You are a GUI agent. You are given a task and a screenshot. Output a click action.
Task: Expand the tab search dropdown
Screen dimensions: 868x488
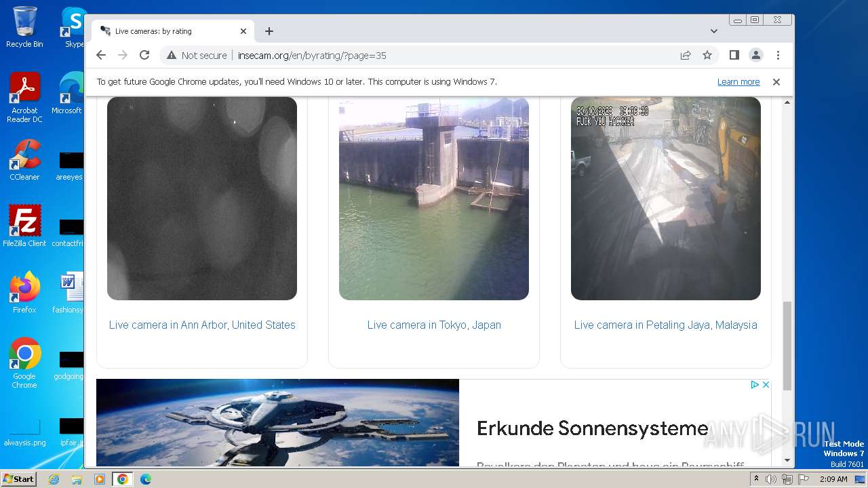pyautogui.click(x=714, y=31)
